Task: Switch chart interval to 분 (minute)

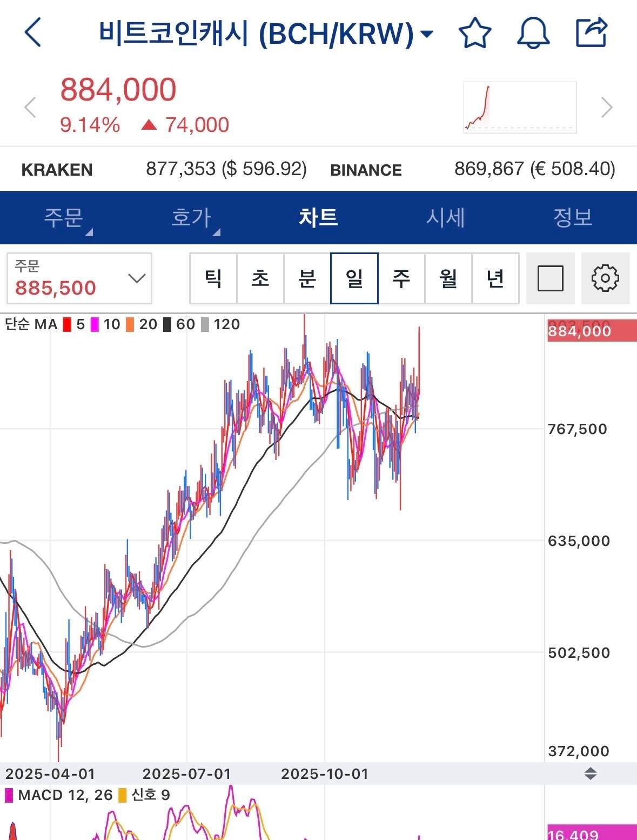Action: coord(307,278)
